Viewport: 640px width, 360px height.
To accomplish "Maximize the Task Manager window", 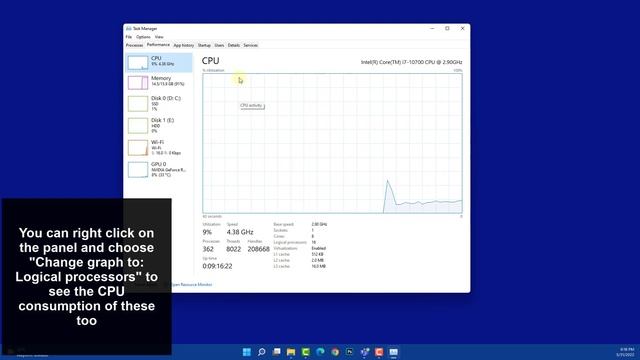I will coord(447,29).
